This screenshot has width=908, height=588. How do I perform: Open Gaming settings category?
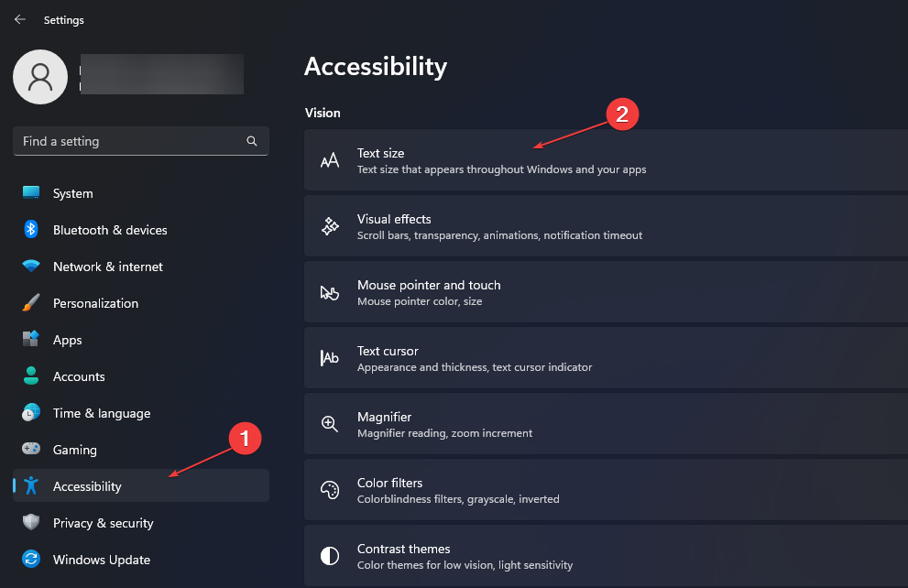coord(141,450)
